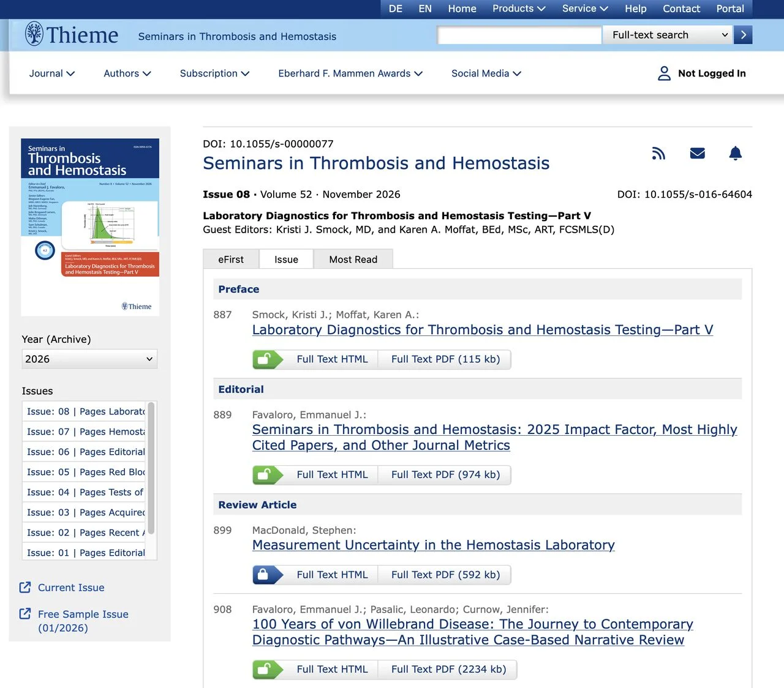Click external link icon beside Current Issue
784x688 pixels.
coord(25,588)
